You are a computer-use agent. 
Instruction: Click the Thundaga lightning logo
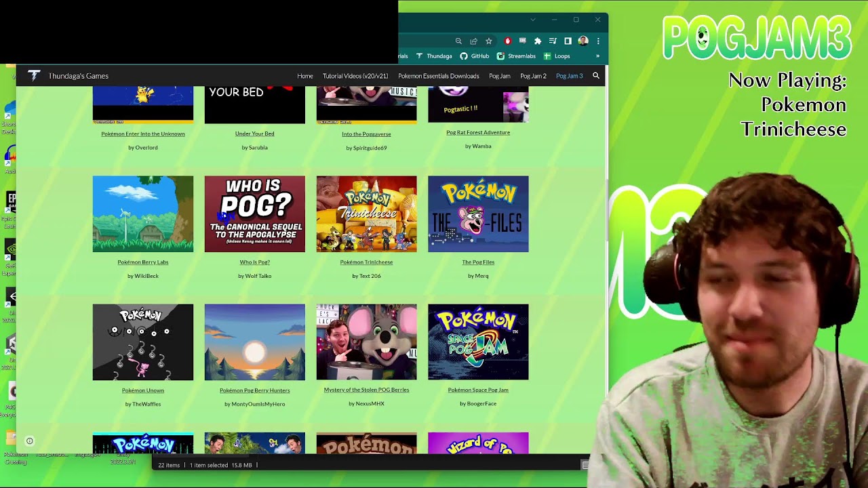point(34,76)
